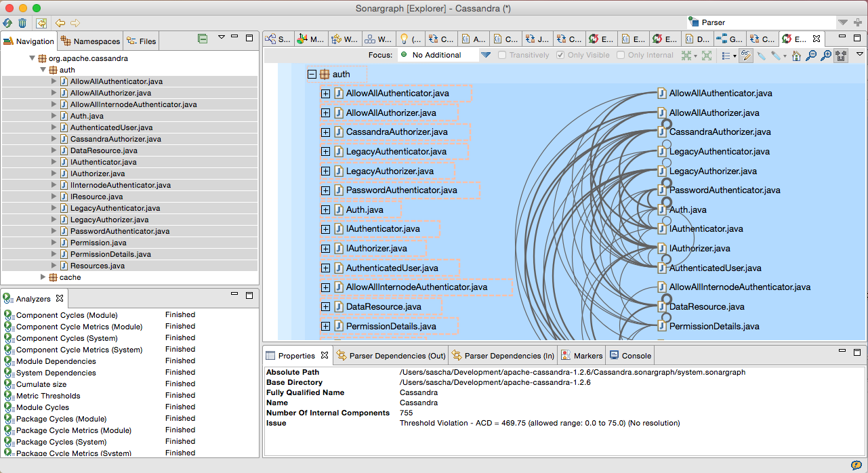Open the editor tab labeled J...

coord(537,39)
